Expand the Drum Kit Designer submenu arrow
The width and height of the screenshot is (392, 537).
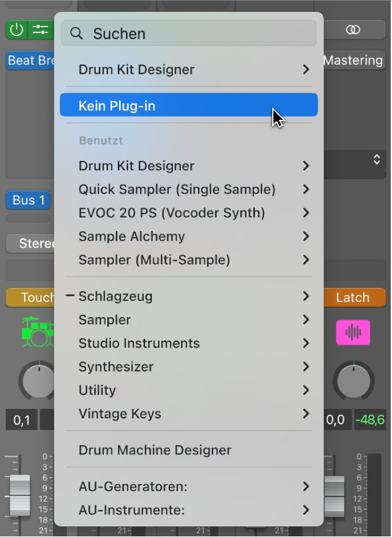[x=306, y=69]
